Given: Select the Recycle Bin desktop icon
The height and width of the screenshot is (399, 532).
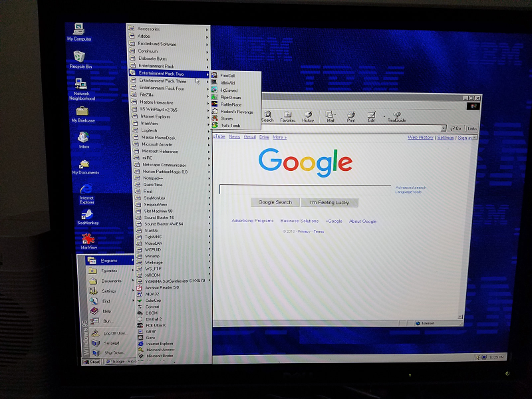Looking at the screenshot, I should point(80,59).
